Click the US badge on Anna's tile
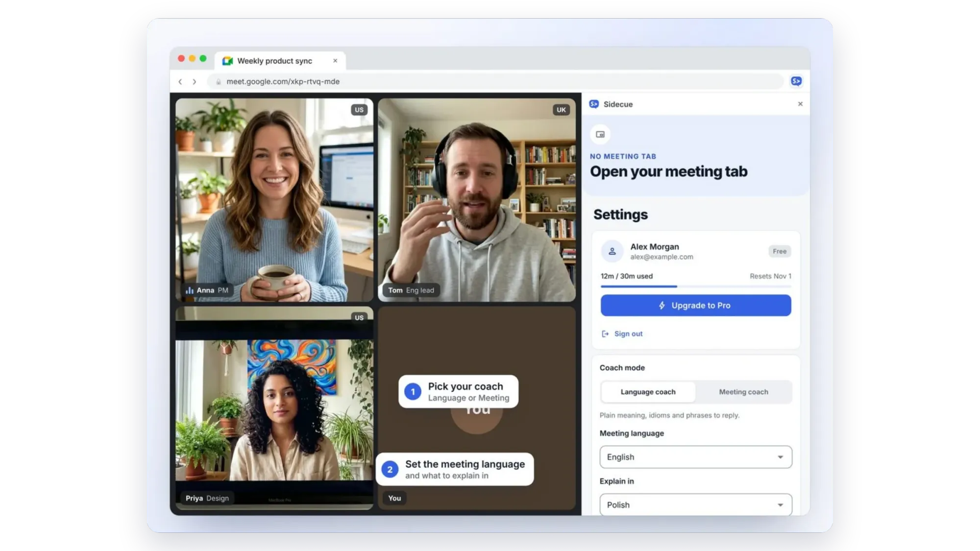 coord(359,110)
